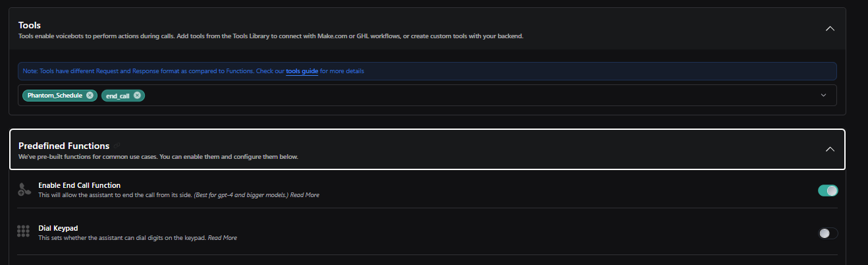The height and width of the screenshot is (265, 868).
Task: Remove the Phantom_Schedule tool tag
Action: (90, 95)
